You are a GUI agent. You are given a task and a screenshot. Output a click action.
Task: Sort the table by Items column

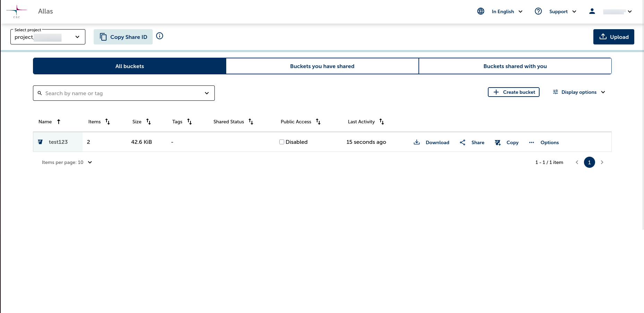pos(108,122)
